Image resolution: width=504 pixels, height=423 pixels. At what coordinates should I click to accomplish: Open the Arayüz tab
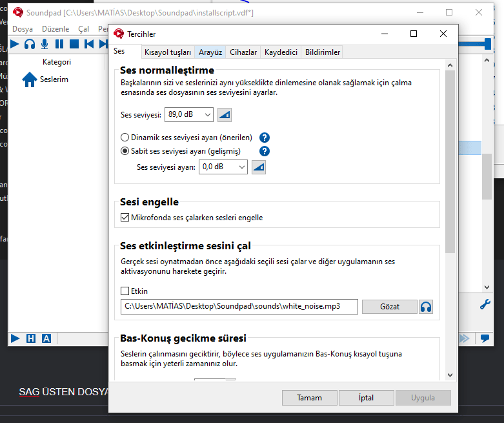coord(210,52)
